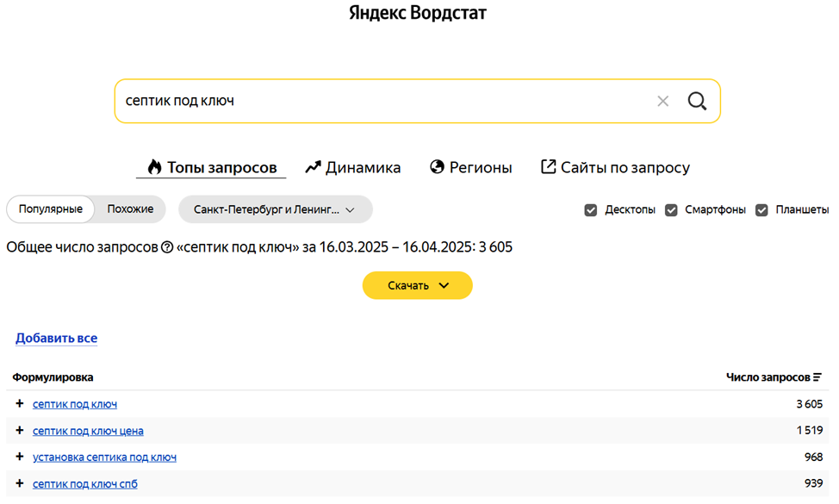Uncheck the Десктопы checkbox
839x504 pixels.
[x=591, y=210]
